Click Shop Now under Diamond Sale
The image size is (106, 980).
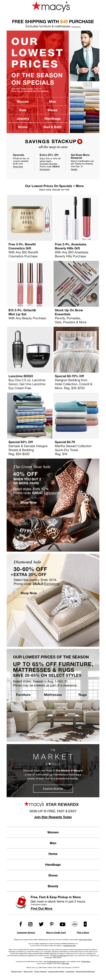(28, 593)
